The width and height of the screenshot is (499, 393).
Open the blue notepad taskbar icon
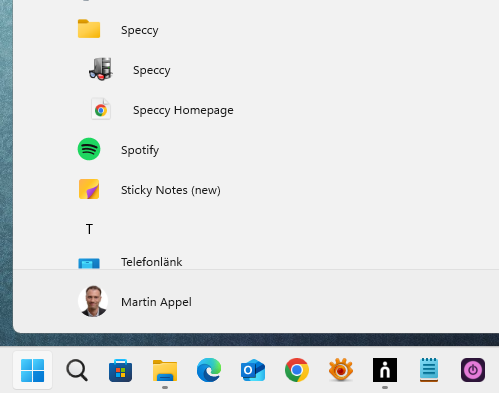coord(429,370)
